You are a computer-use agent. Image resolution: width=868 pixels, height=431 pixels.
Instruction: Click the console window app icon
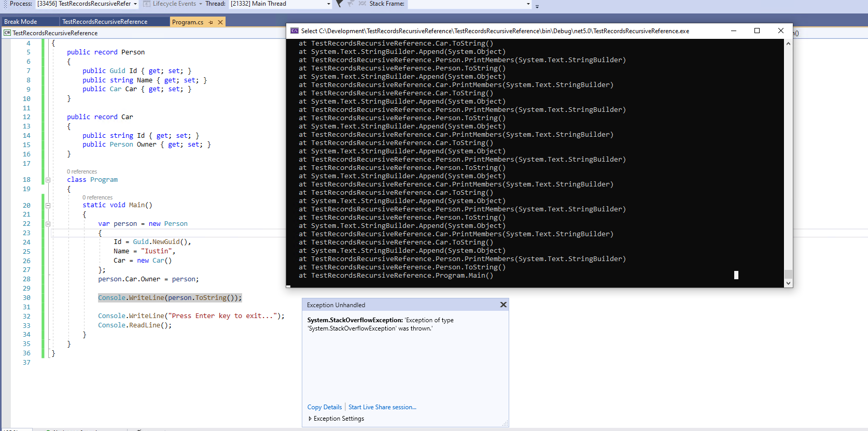[295, 31]
